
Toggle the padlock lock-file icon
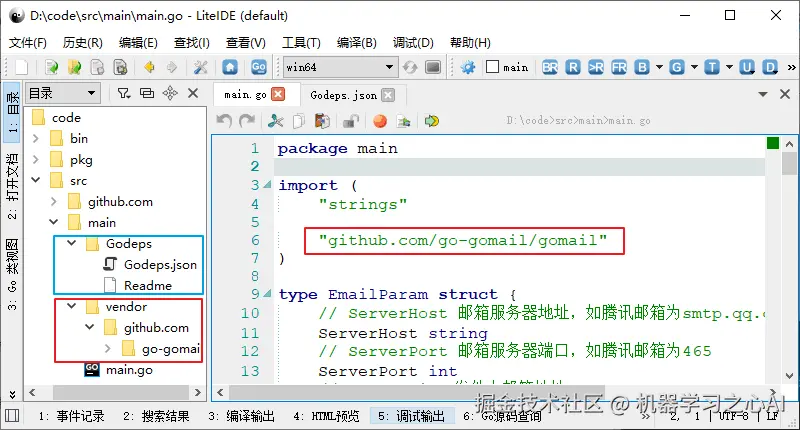pyautogui.click(x=351, y=121)
